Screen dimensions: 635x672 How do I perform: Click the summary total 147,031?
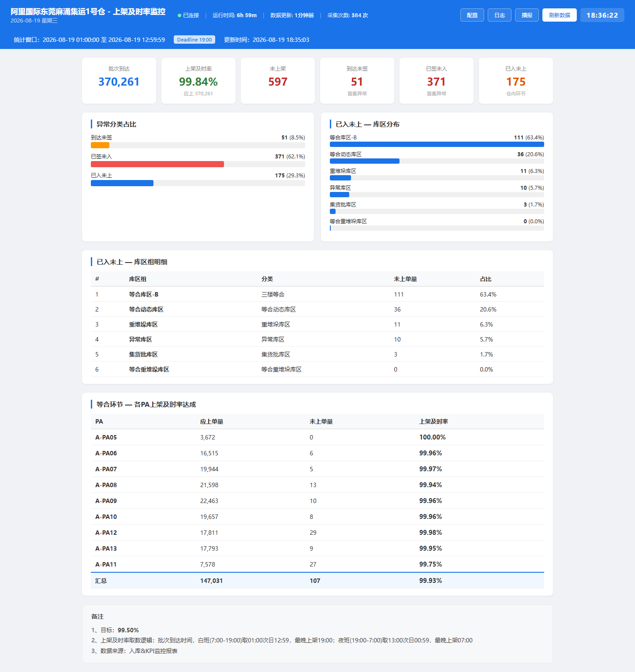pos(212,581)
